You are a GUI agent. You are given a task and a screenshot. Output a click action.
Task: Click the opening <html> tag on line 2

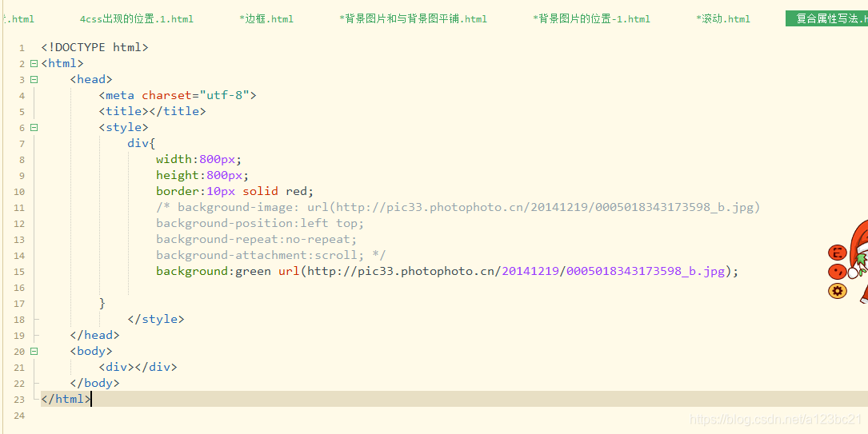click(x=62, y=64)
